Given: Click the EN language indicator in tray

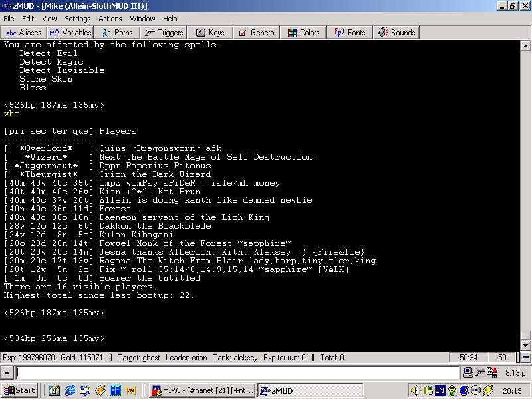Looking at the screenshot, I should (440, 390).
